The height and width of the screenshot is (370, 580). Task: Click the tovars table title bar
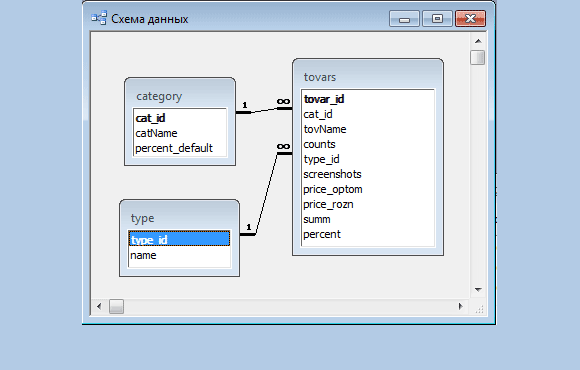point(368,77)
